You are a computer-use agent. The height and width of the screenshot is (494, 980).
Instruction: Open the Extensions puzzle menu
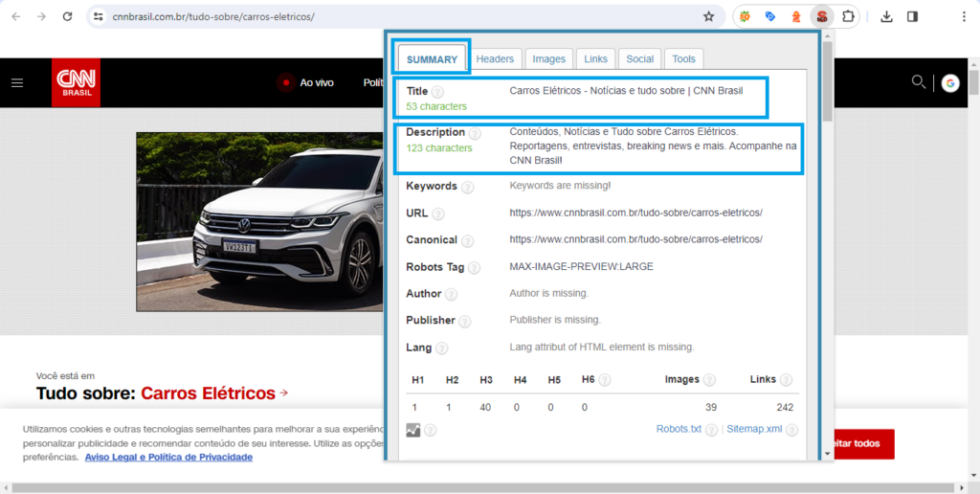(848, 17)
